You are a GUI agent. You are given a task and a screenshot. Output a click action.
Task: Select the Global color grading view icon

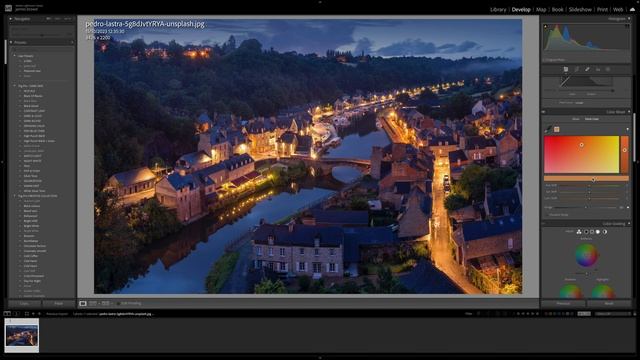click(604, 232)
